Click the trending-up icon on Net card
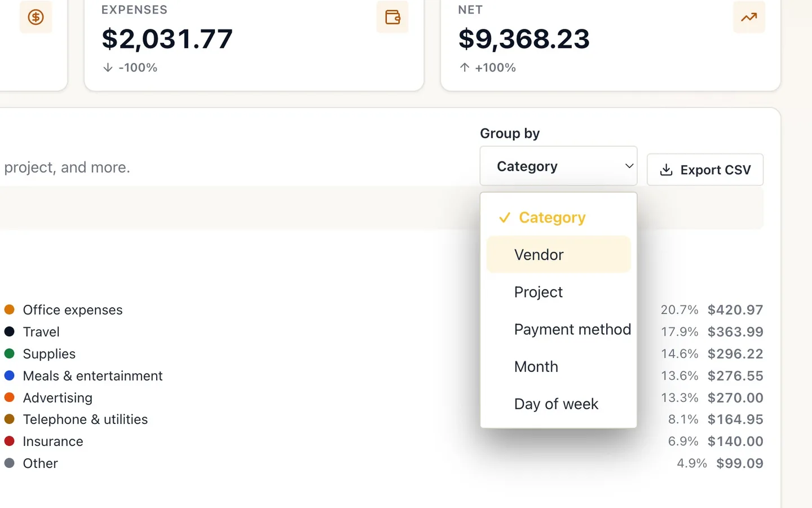This screenshot has width=812, height=508. 749,17
